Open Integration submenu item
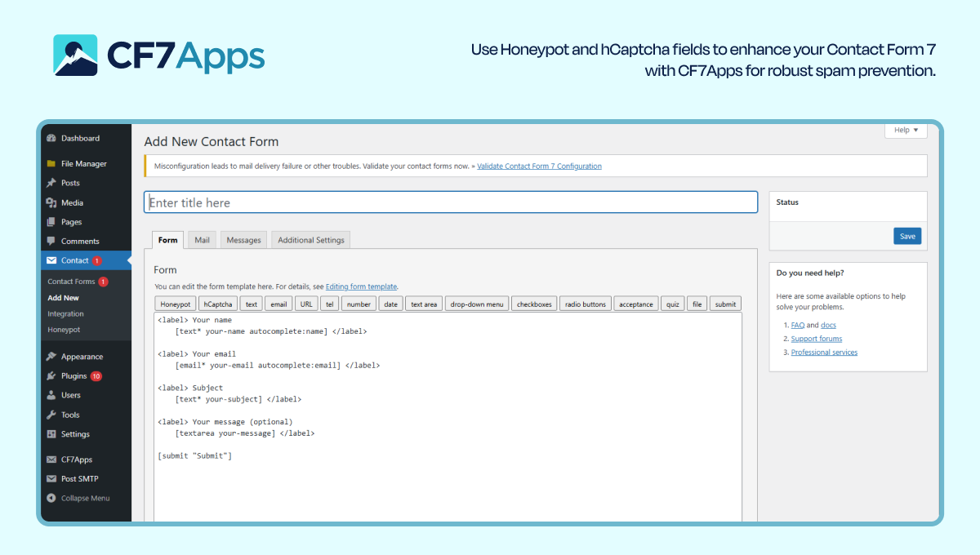 65,313
